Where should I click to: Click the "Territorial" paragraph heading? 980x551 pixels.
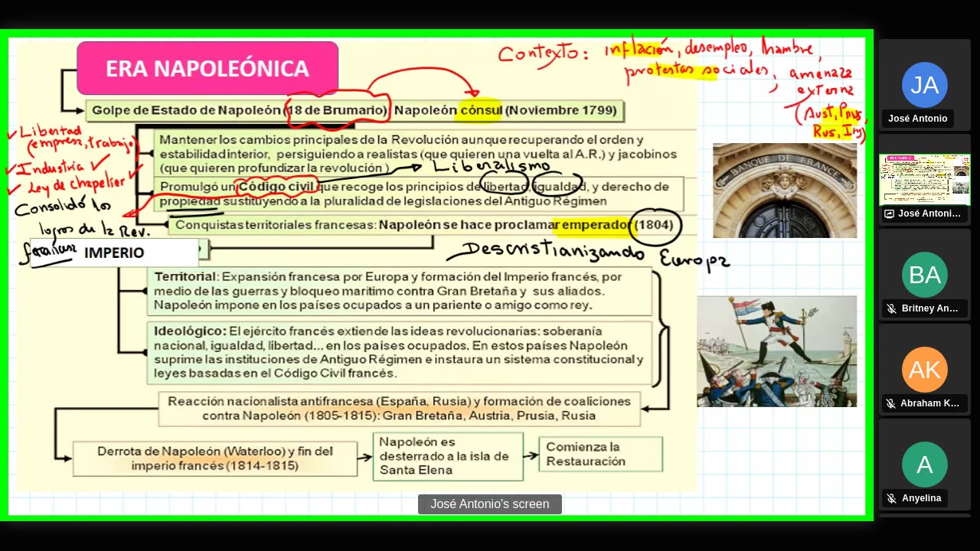185,276
